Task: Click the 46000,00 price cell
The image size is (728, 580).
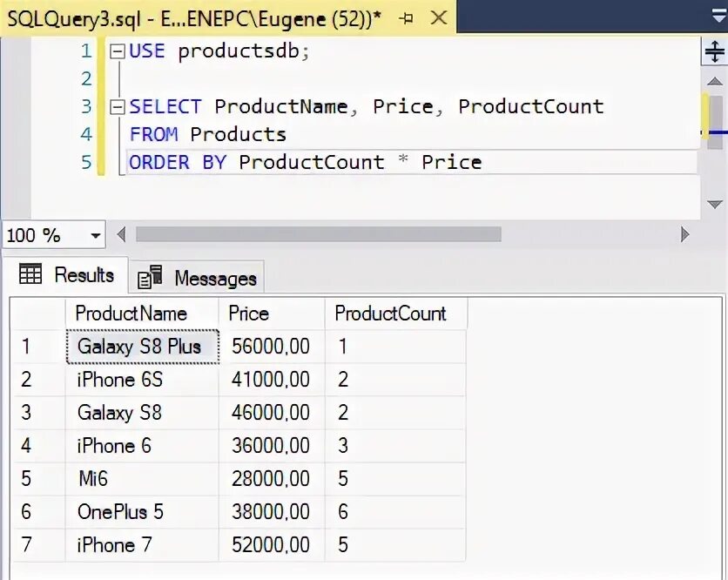Action: pyautogui.click(x=272, y=413)
